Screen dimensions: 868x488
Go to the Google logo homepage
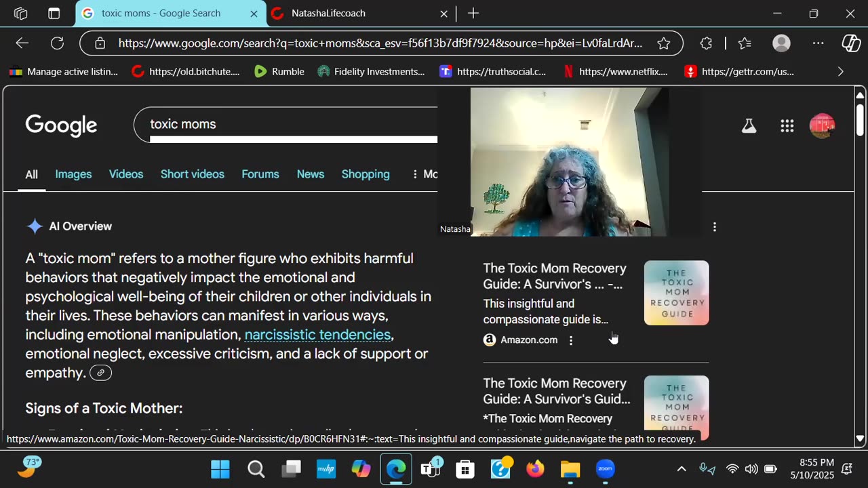61,125
